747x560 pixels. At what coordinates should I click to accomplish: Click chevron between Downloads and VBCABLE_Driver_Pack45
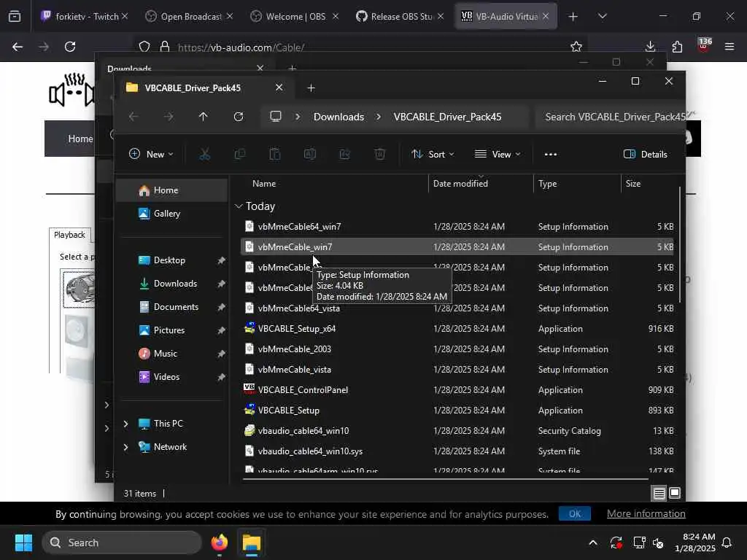click(x=379, y=117)
